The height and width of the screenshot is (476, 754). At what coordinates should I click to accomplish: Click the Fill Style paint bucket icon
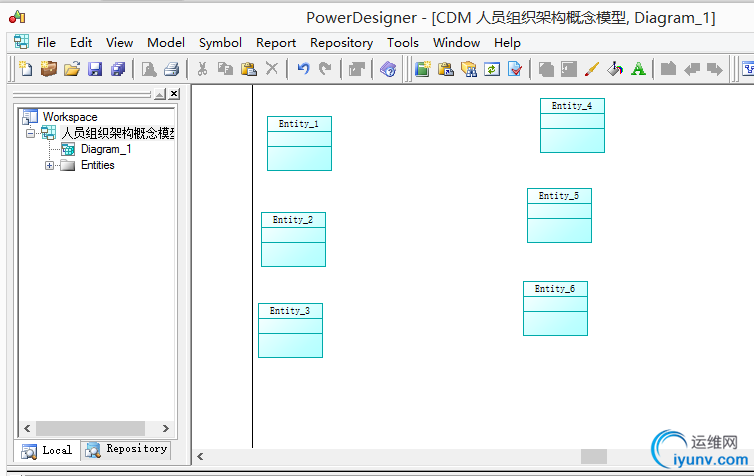coord(615,69)
